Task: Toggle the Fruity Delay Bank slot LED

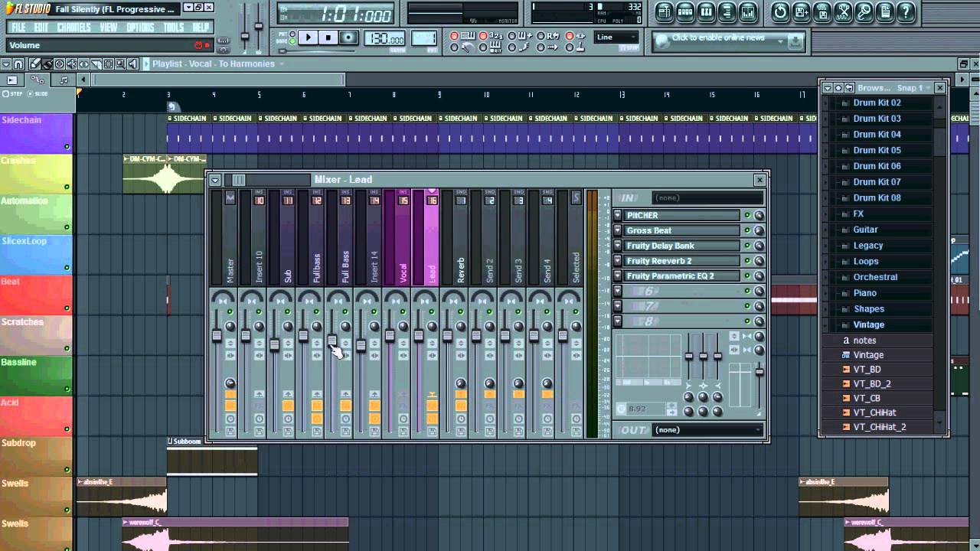Action: click(747, 246)
